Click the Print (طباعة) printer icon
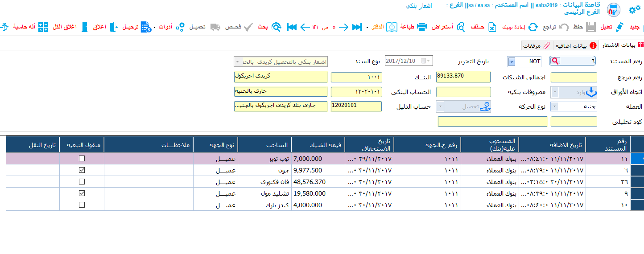Screen dimensions: 644x254 pos(422,27)
